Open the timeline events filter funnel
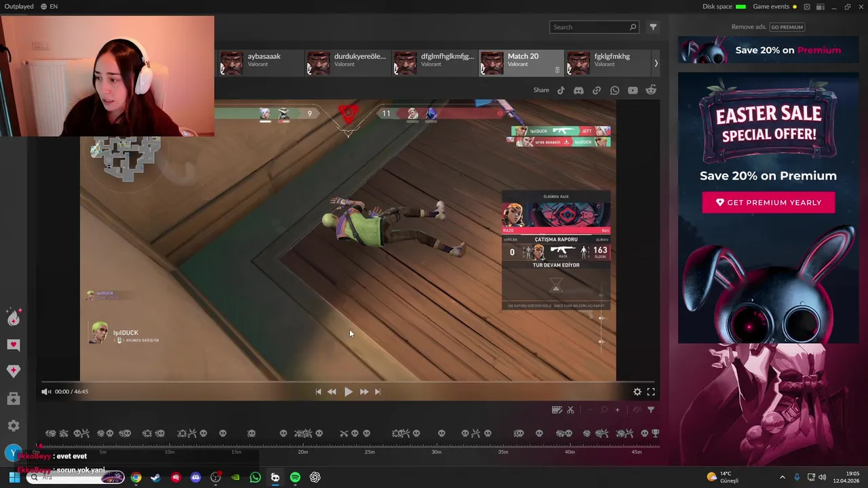868x488 pixels. coord(651,409)
